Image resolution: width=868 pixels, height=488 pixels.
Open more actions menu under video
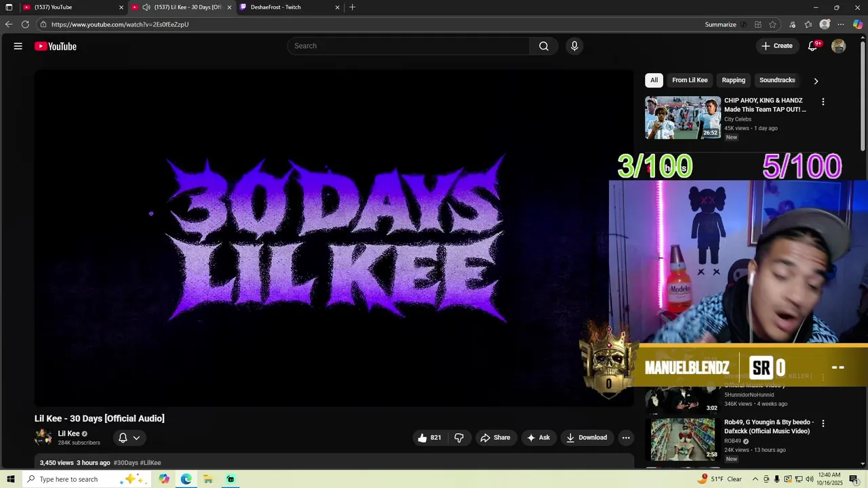click(x=626, y=438)
